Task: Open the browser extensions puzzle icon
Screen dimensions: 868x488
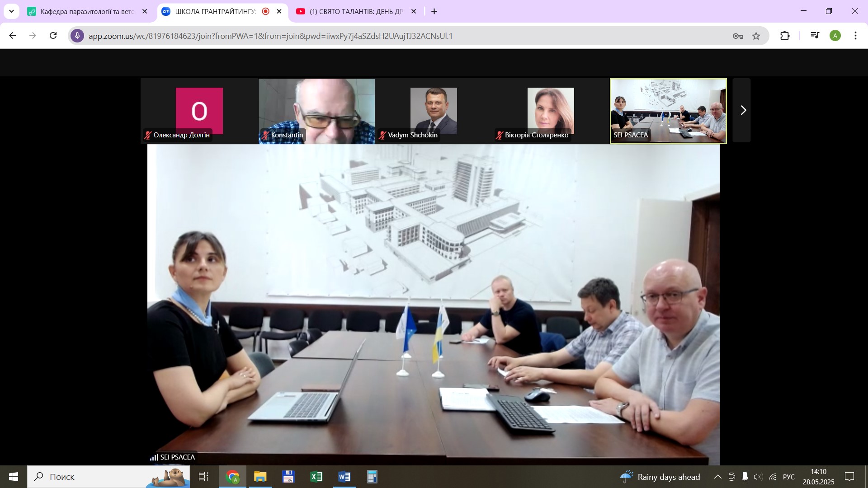Action: point(785,36)
